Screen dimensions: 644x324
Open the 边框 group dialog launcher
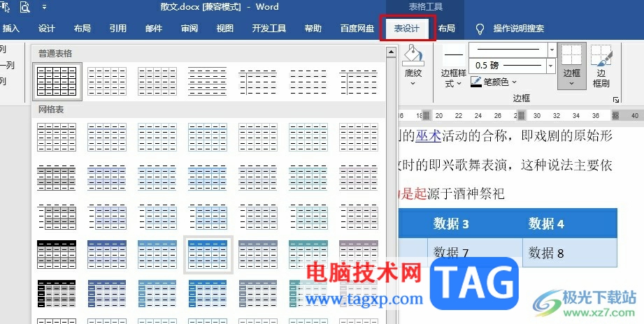pyautogui.click(x=615, y=99)
